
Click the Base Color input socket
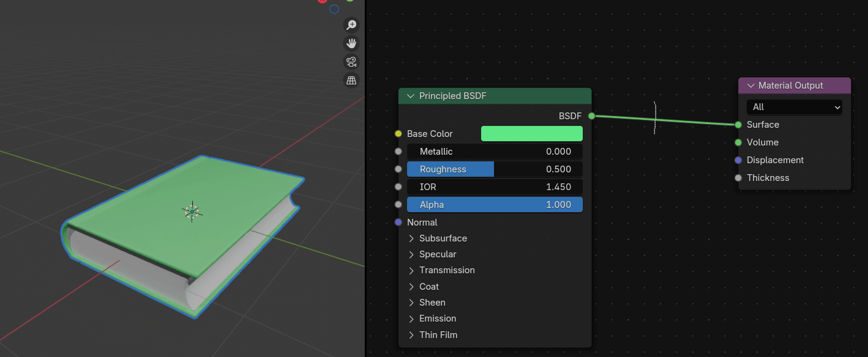point(398,134)
